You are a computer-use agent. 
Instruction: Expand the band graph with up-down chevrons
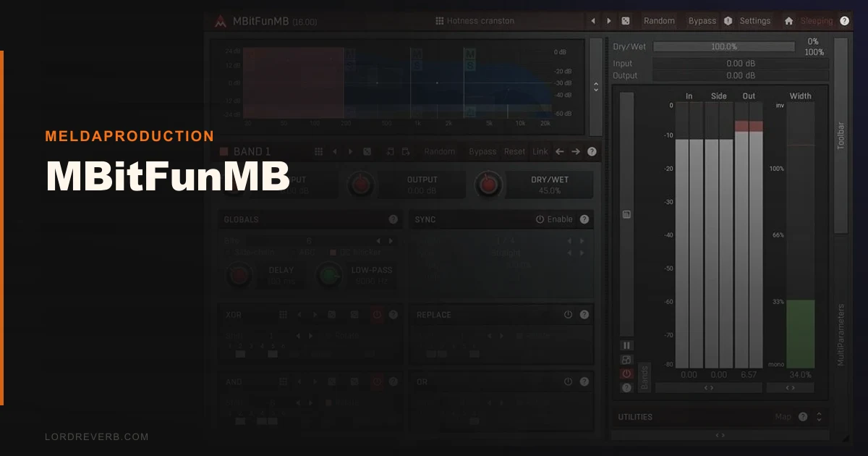pyautogui.click(x=596, y=87)
